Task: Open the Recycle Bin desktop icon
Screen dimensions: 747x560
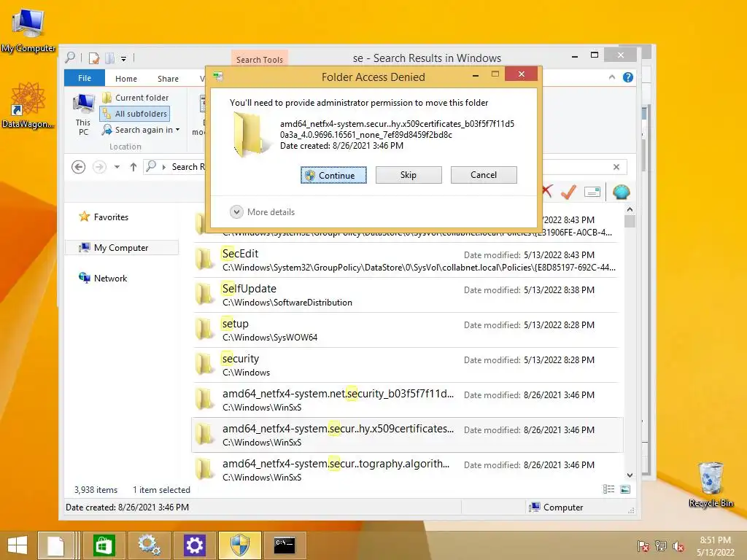Action: coord(711,485)
